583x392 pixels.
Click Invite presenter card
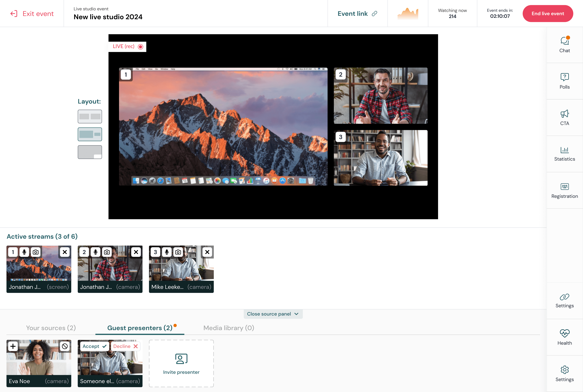coord(181,363)
